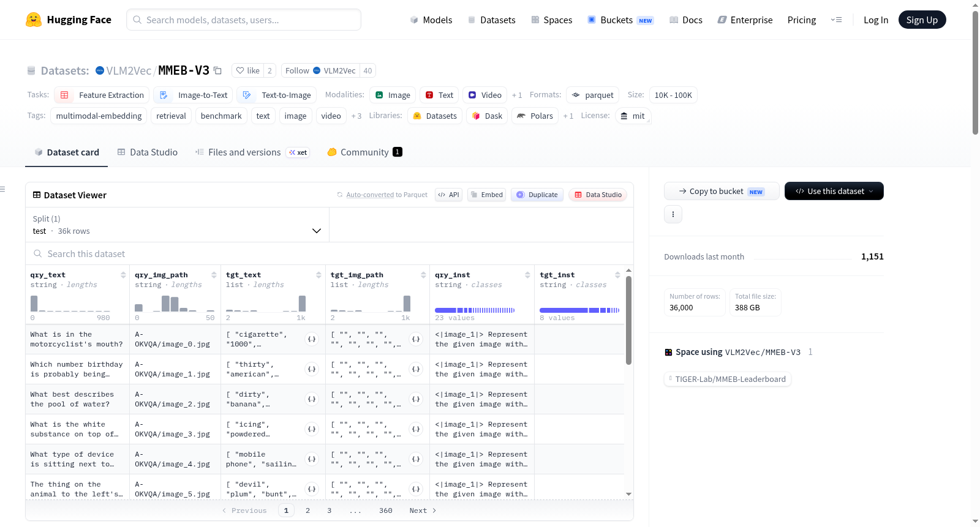Go to Models in the navigation bar
The width and height of the screenshot is (980, 527).
[x=431, y=20]
